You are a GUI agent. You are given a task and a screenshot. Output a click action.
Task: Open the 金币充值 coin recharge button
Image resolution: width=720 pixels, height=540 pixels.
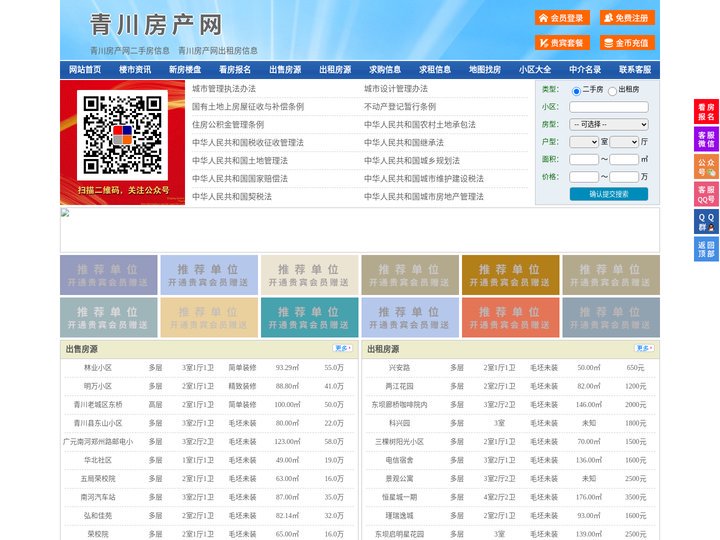tap(627, 43)
